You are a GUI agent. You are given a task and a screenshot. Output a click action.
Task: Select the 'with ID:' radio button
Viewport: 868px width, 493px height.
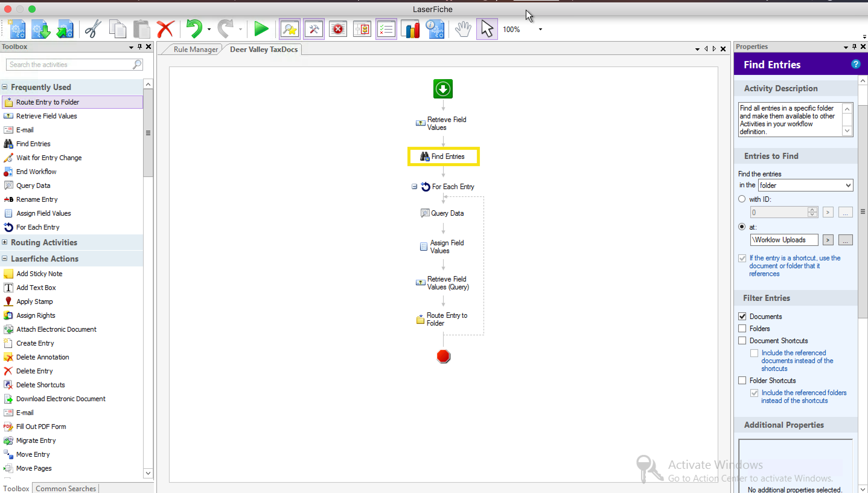pos(742,199)
